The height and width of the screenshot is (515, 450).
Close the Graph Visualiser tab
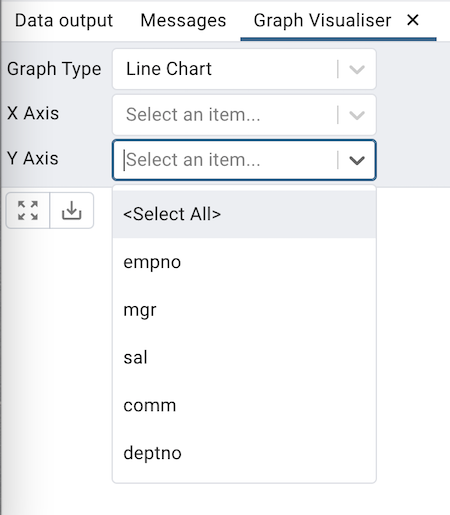point(413,20)
